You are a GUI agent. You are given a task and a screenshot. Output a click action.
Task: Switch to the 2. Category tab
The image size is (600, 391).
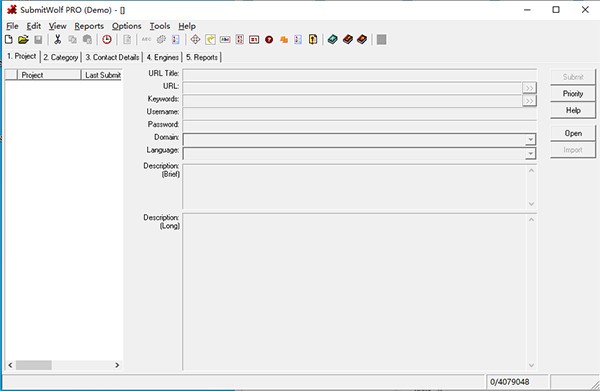61,57
